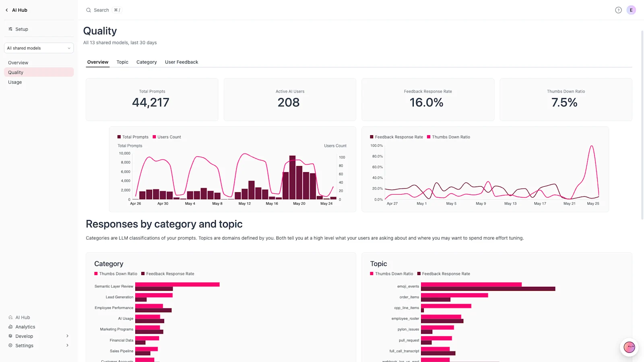Click the pull_request topic label

coord(409,340)
